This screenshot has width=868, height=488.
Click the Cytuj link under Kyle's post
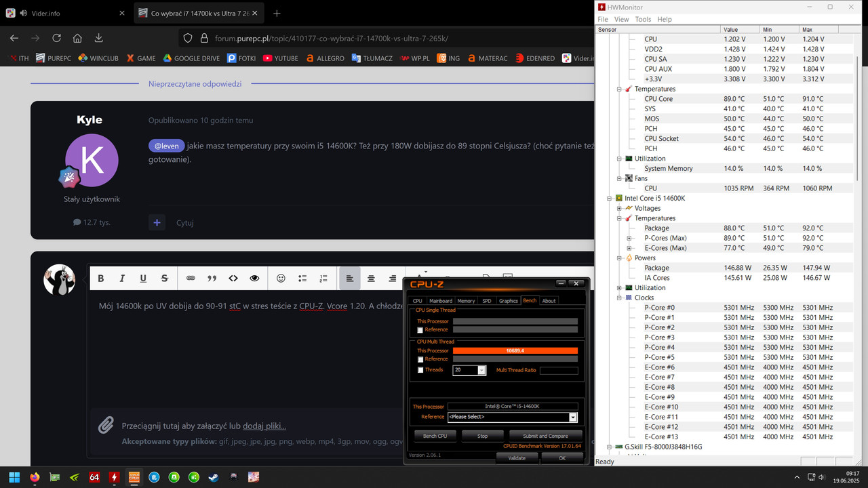pyautogui.click(x=185, y=222)
